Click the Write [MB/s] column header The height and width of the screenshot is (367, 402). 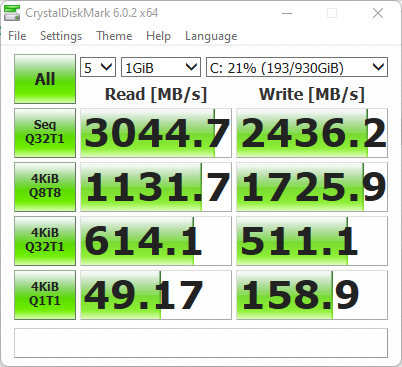point(312,94)
